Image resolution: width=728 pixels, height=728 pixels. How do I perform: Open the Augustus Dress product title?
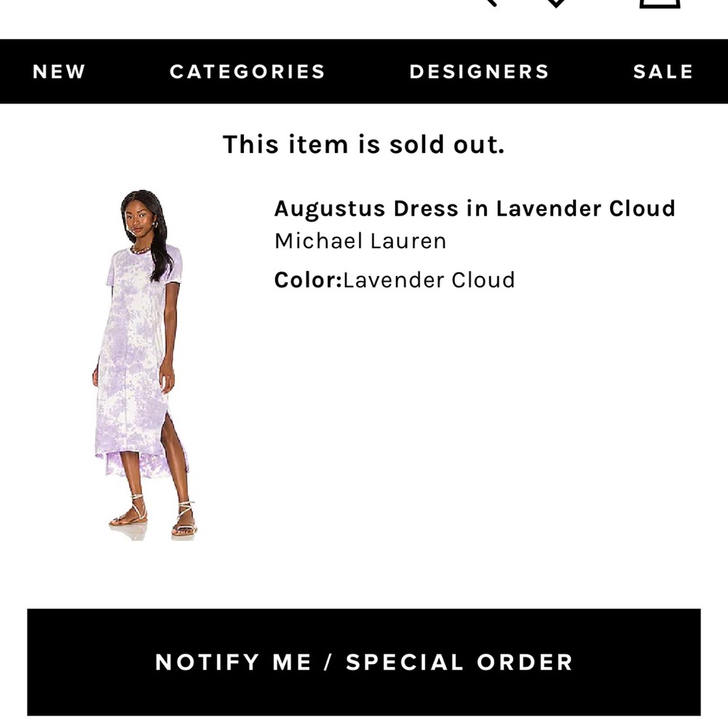point(475,209)
